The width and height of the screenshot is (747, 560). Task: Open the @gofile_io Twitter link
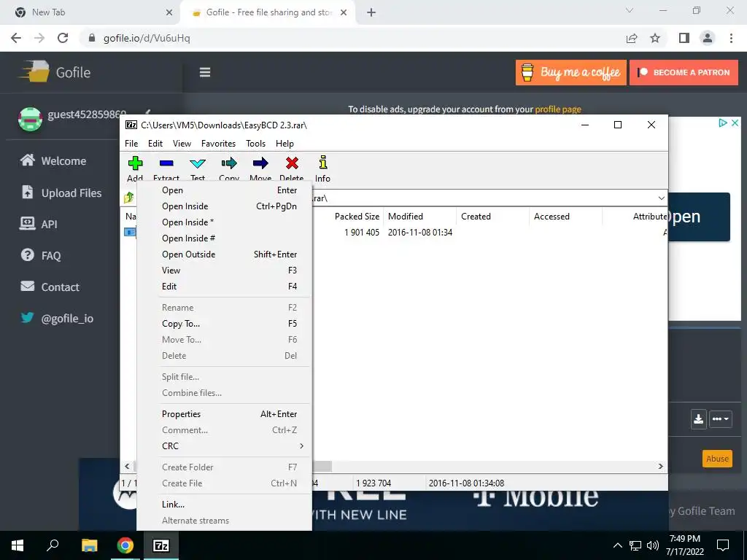tap(57, 318)
